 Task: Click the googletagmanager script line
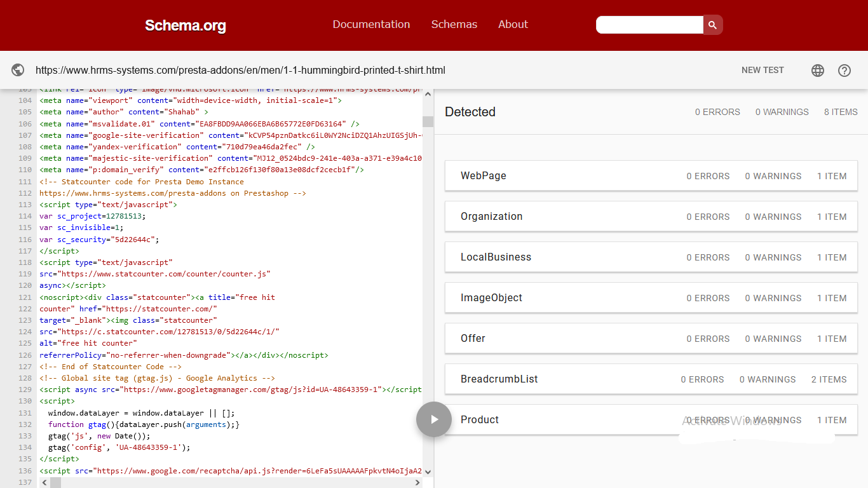(x=231, y=390)
